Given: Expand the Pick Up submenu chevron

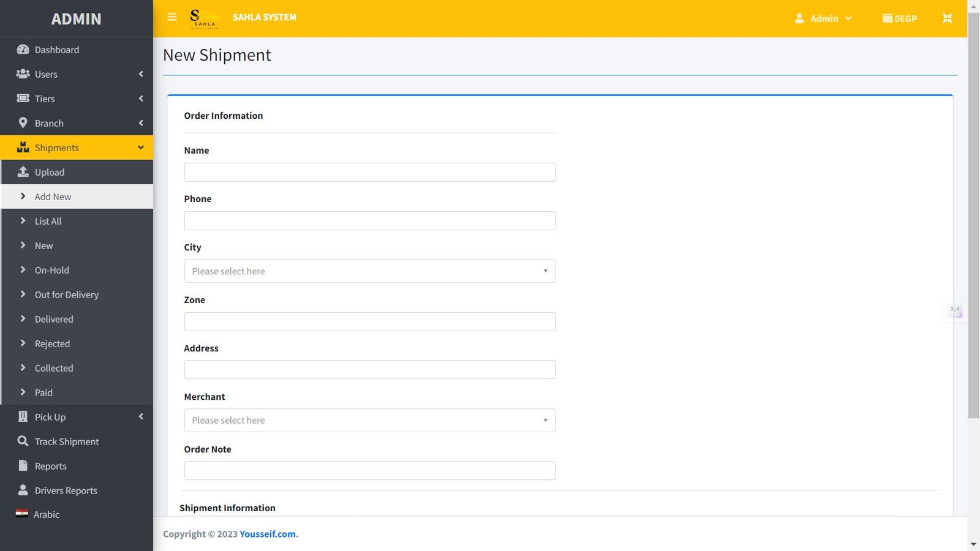Looking at the screenshot, I should pos(141,417).
